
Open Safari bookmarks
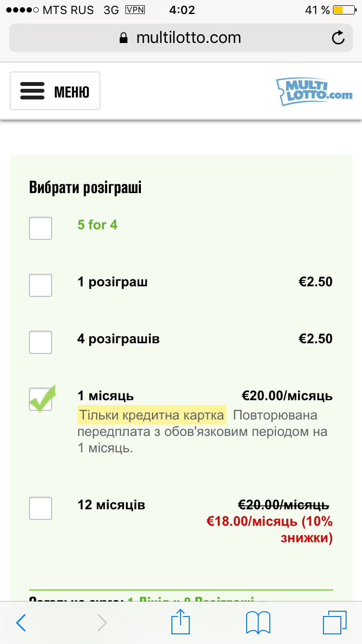[x=258, y=623]
